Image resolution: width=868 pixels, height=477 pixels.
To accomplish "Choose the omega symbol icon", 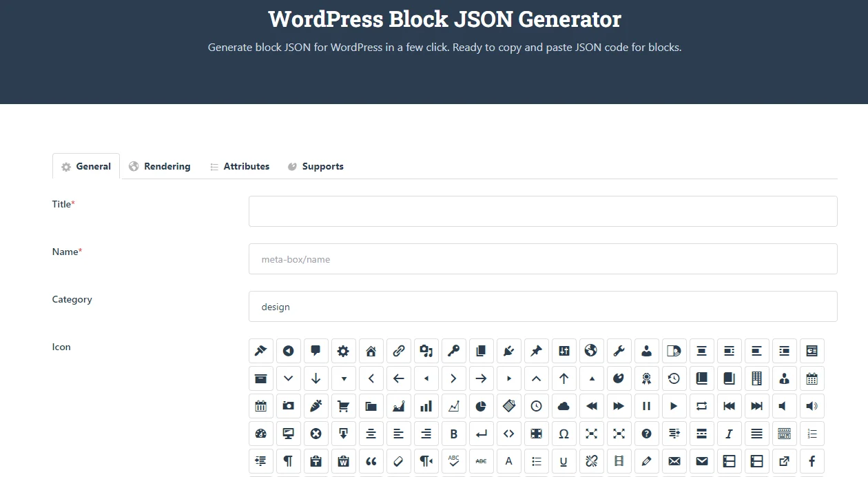I will pos(564,434).
